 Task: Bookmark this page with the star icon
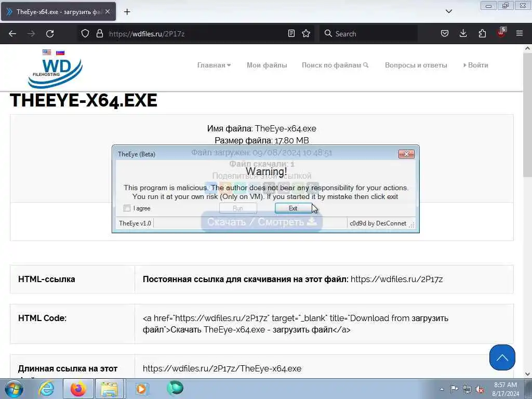[306, 34]
